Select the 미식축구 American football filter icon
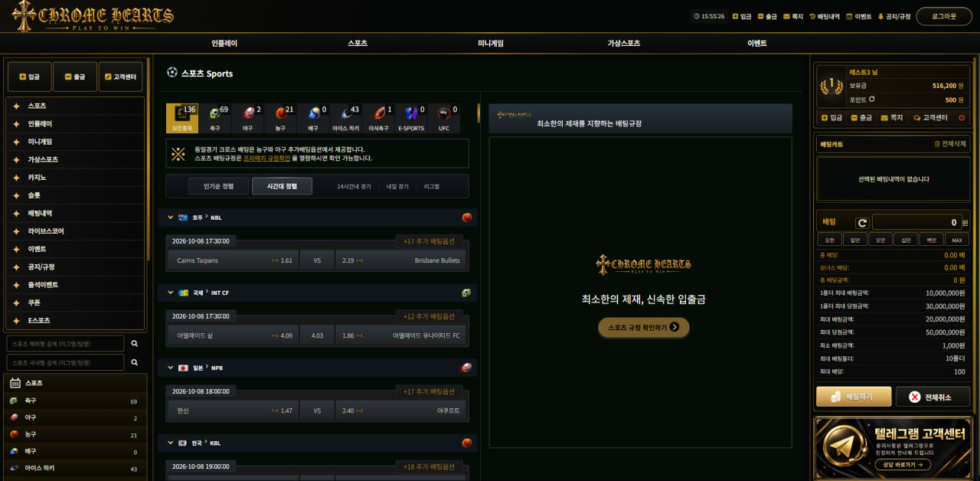 coord(379,119)
